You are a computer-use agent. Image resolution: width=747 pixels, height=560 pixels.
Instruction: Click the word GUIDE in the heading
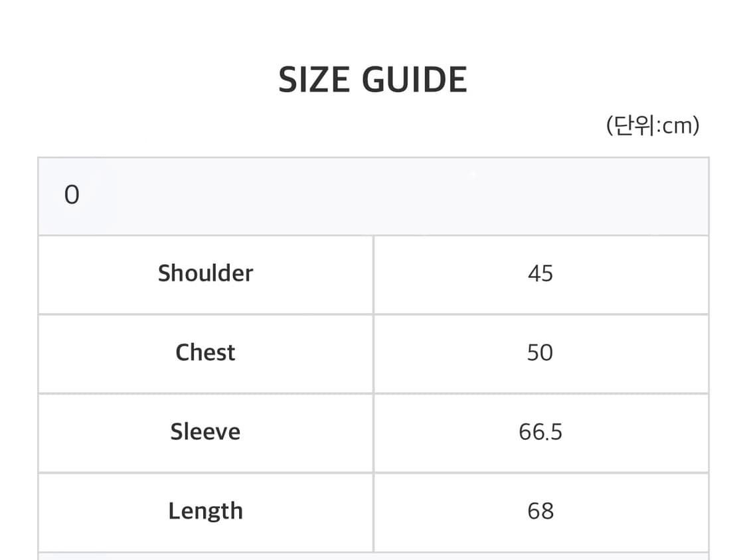pos(414,80)
